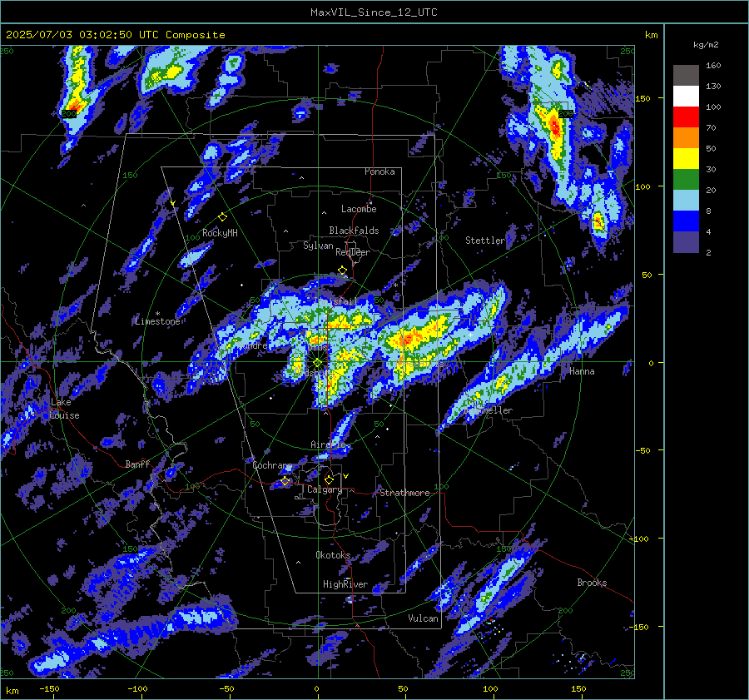Select the Sylvan label on the map

click(318, 246)
